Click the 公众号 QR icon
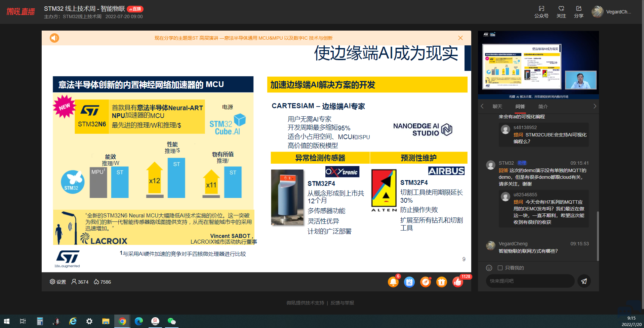 (x=541, y=12)
